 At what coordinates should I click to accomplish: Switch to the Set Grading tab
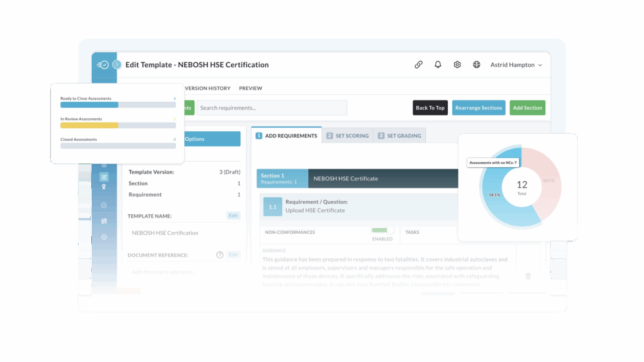point(399,135)
